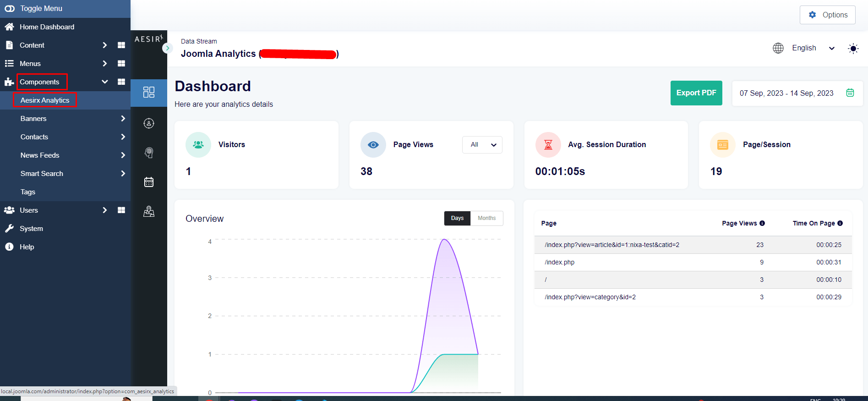Click the Options gear icon

812,15
